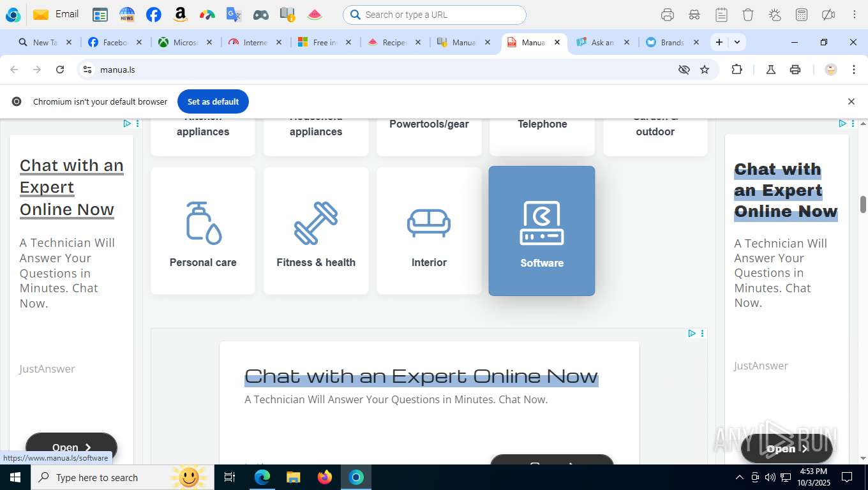Click the crossed-out camera icon
The image size is (868, 490).
point(828,15)
